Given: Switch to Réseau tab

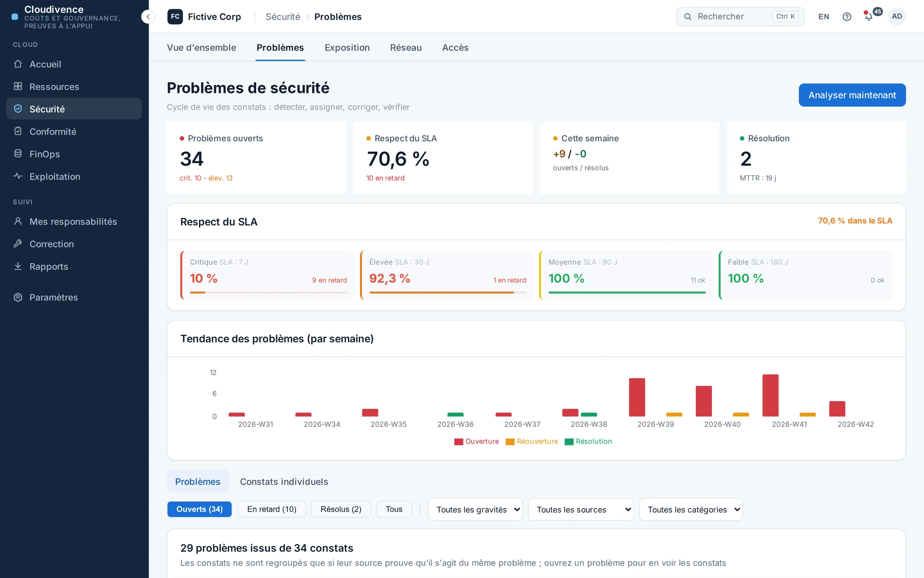Looking at the screenshot, I should (406, 48).
